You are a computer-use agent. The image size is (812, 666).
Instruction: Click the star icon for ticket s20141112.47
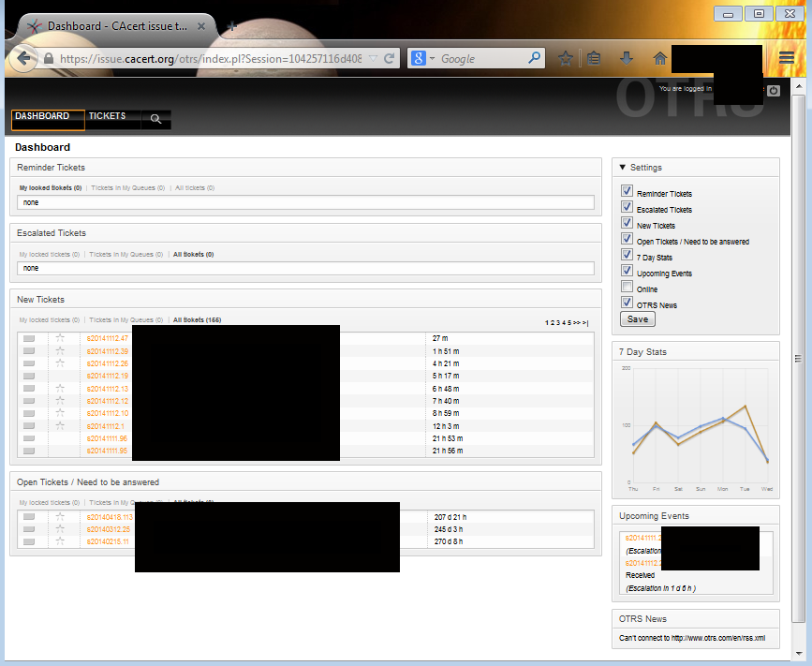click(x=60, y=337)
